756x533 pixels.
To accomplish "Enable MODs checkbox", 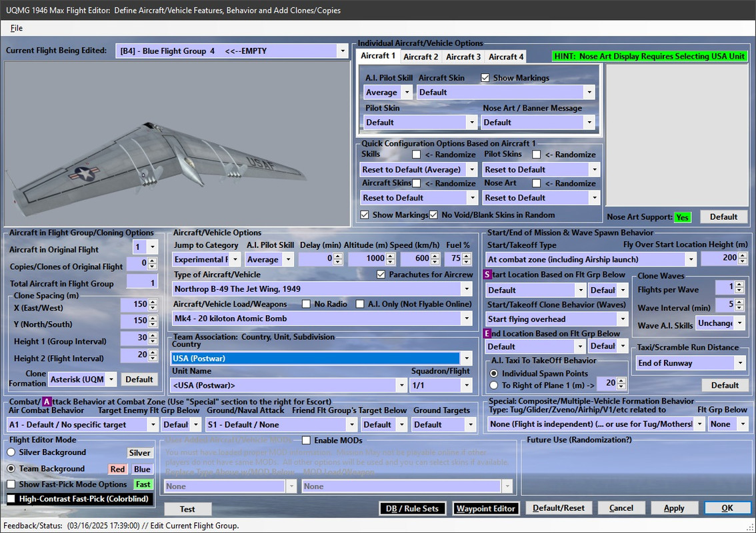I will coord(306,440).
